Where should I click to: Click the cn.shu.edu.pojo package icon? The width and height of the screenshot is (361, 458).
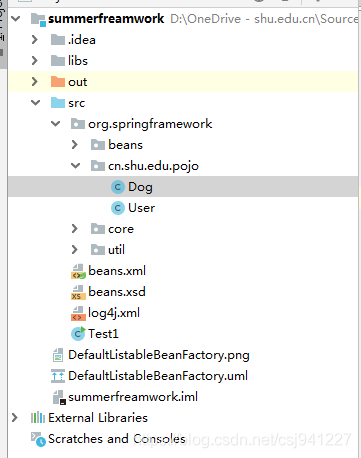click(98, 166)
